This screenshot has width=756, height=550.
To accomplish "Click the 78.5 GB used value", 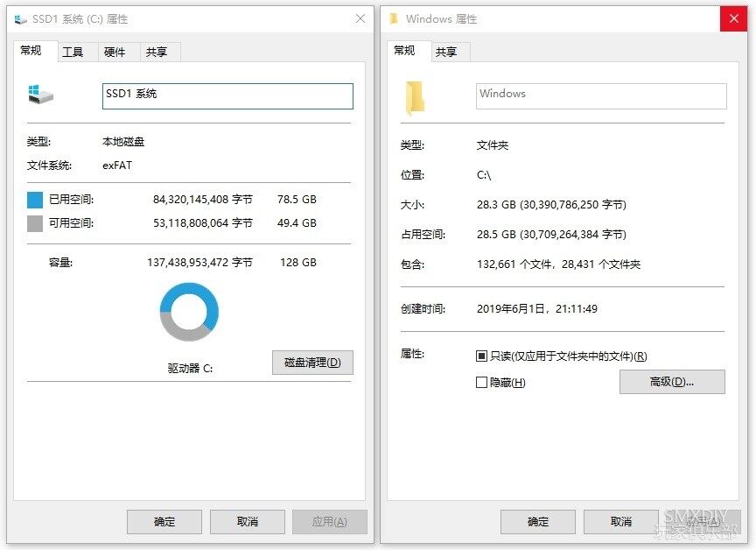I will point(297,200).
